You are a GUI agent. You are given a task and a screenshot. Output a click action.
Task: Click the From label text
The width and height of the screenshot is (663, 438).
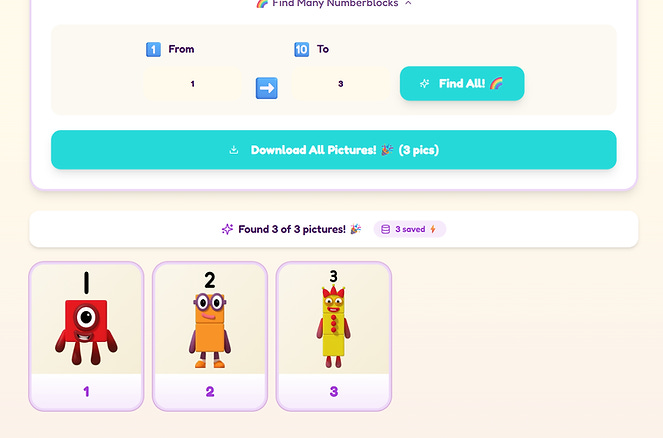(x=181, y=49)
